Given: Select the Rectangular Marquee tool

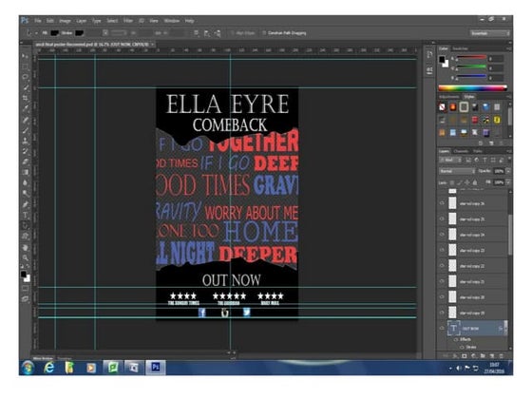Looking at the screenshot, I should [25, 66].
